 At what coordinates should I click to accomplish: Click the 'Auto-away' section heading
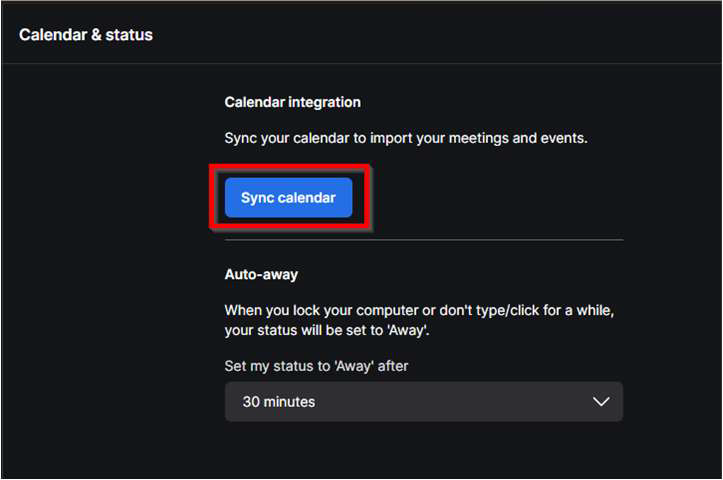click(261, 272)
